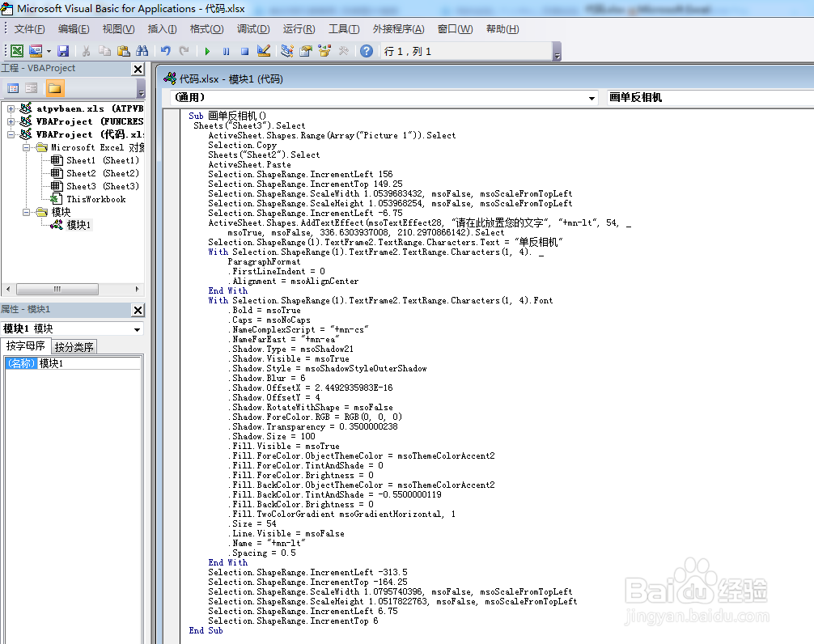Open the 外接程序(A) menu
The height and width of the screenshot is (644, 814).
(399, 29)
